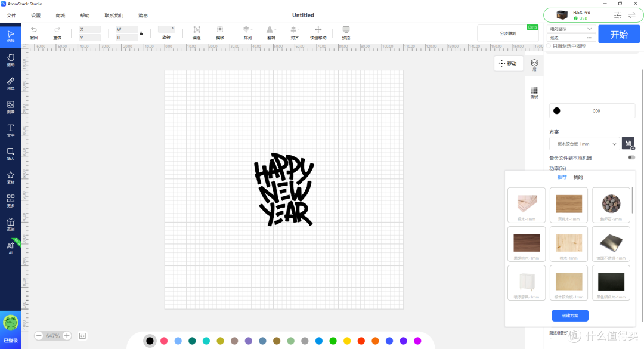Click the blue 开始 (Start) button
This screenshot has height=349, width=644.
point(619,35)
